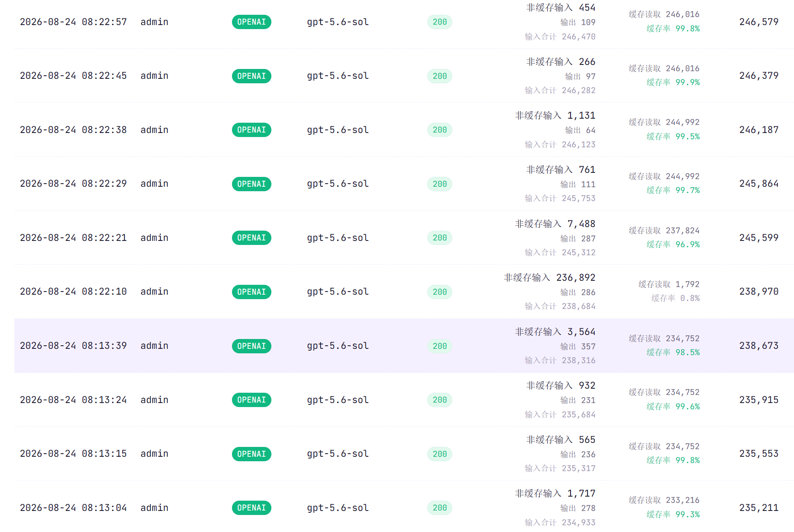Click the 200 status badge in the 08:22:21 row
Screen dimensions: 794x532
click(439, 238)
